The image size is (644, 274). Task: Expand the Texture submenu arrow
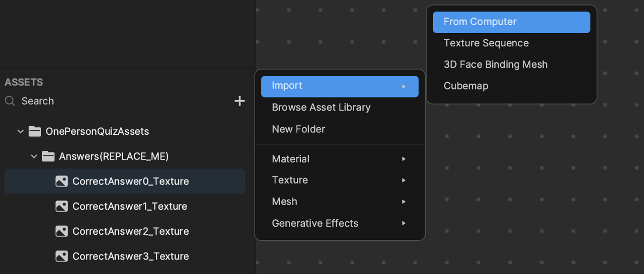[x=404, y=180]
